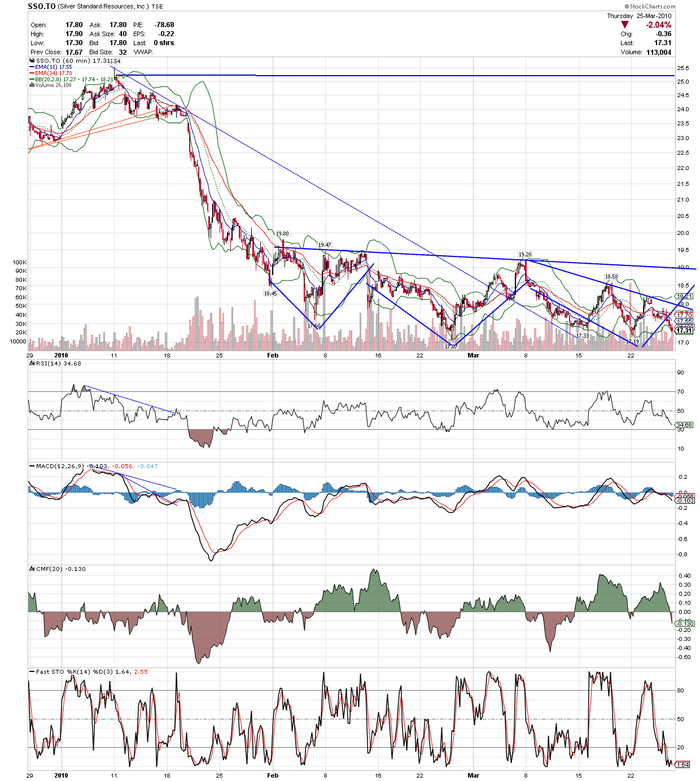Click the 17.19 low price label
Viewport: 700px width, 781px height.
[x=632, y=342]
